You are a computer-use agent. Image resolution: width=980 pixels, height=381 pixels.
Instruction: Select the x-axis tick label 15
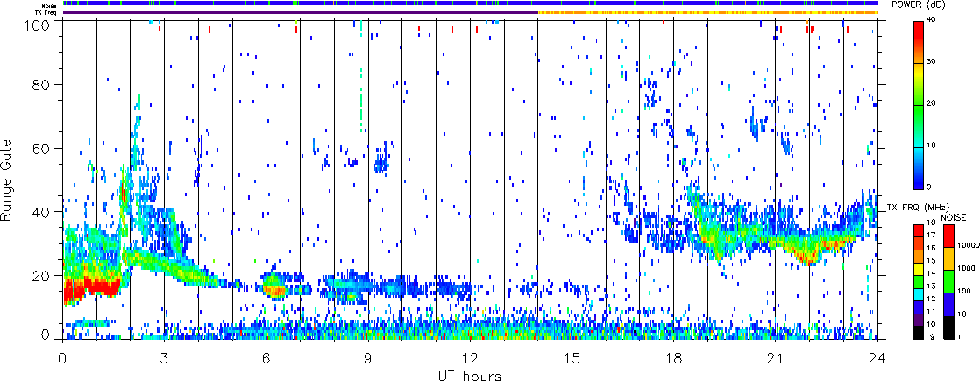(572, 358)
